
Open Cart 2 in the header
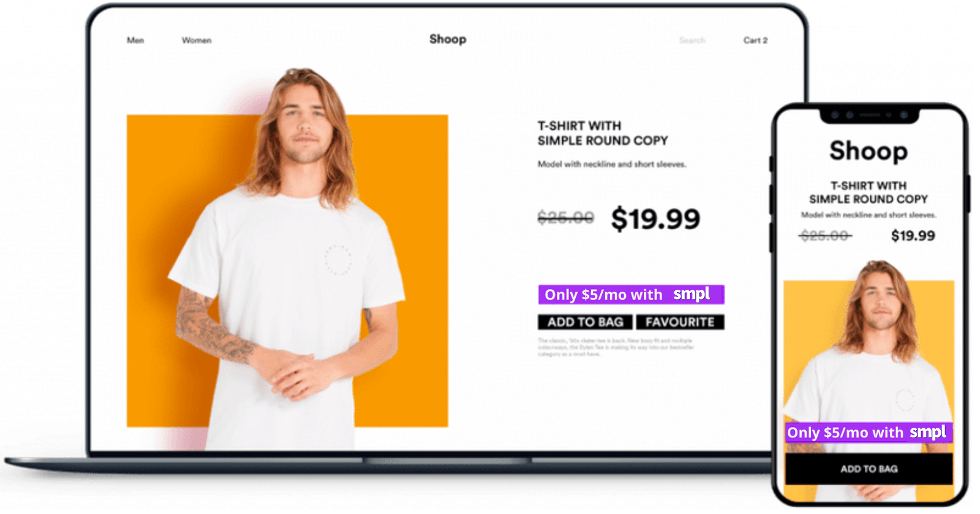[755, 40]
